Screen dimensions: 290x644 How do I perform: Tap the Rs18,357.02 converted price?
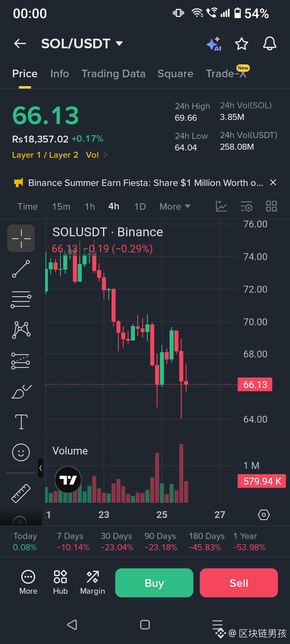pos(40,139)
